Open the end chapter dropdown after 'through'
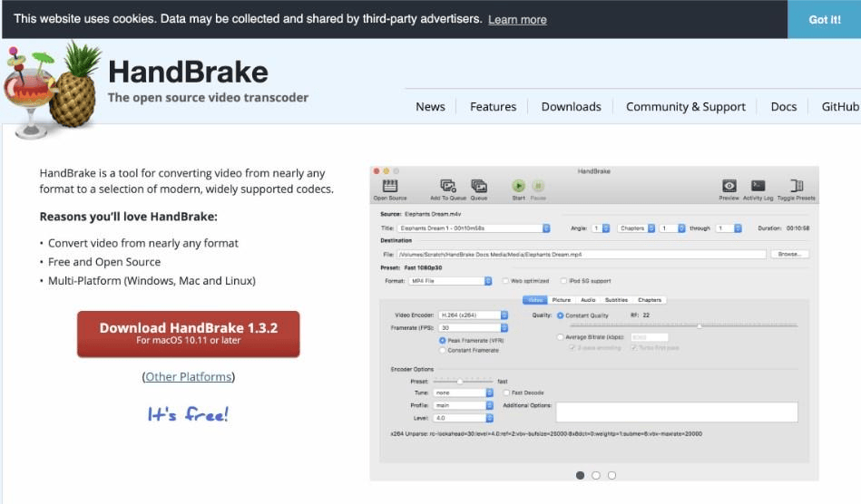Viewport: 861px width, 504px height. 729,228
